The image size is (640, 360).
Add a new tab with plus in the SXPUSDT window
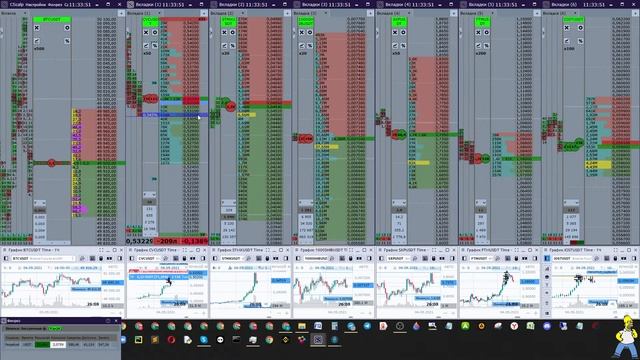point(453,13)
